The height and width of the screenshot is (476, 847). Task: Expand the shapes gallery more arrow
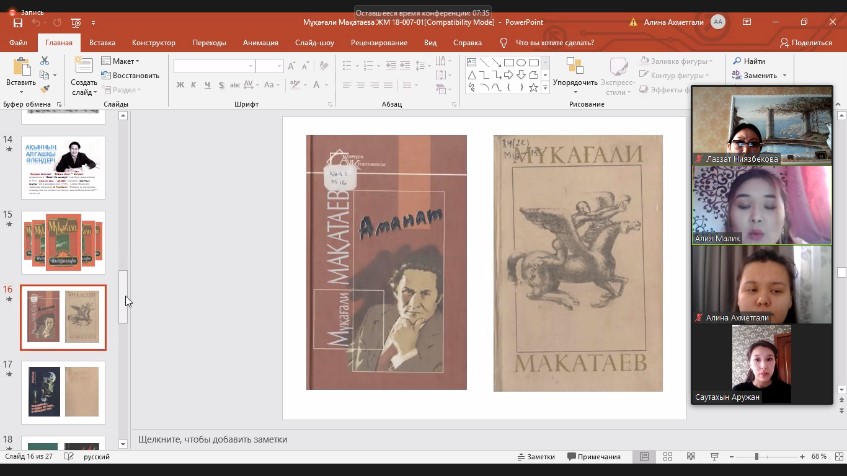(545, 87)
